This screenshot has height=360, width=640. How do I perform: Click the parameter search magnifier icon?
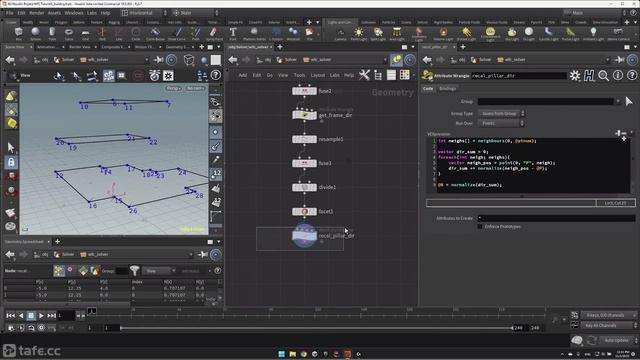603,76
